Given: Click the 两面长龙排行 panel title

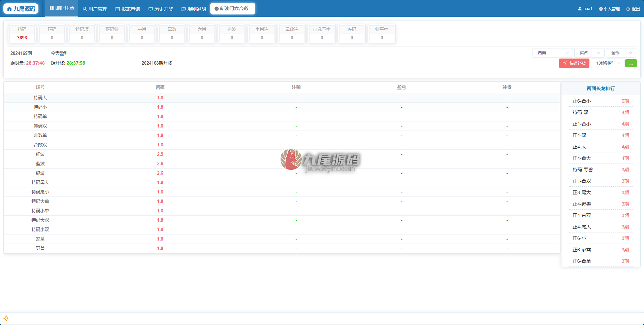Looking at the screenshot, I should coord(601,88).
